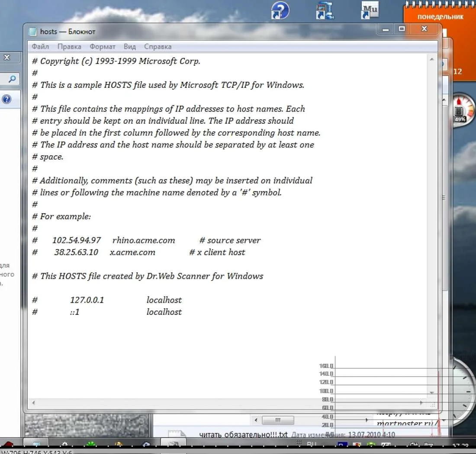Open the Справка menu
The width and height of the screenshot is (476, 454).
[x=158, y=47]
